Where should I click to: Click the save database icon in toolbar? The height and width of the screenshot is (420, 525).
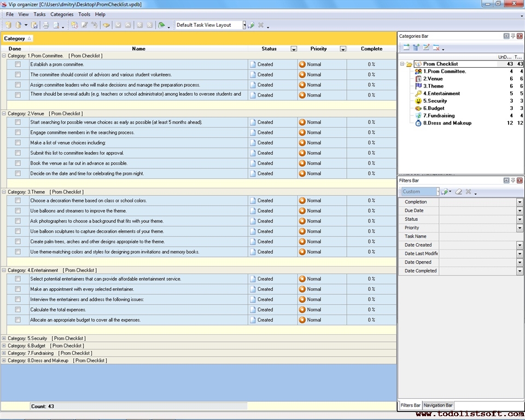(x=34, y=25)
